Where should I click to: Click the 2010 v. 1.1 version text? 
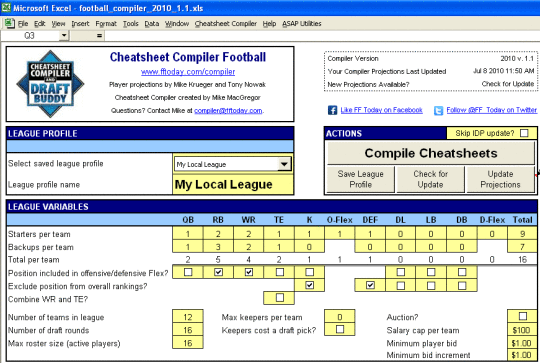(517, 58)
